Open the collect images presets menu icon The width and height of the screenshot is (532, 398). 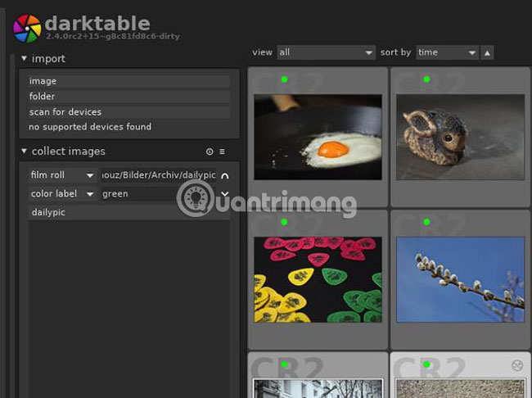point(222,152)
